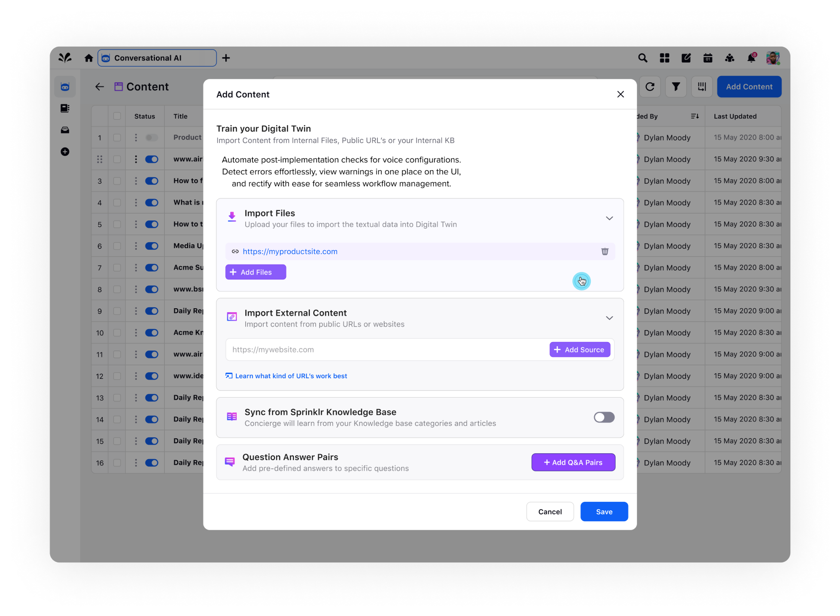Check the checkbox in row 5

click(117, 224)
